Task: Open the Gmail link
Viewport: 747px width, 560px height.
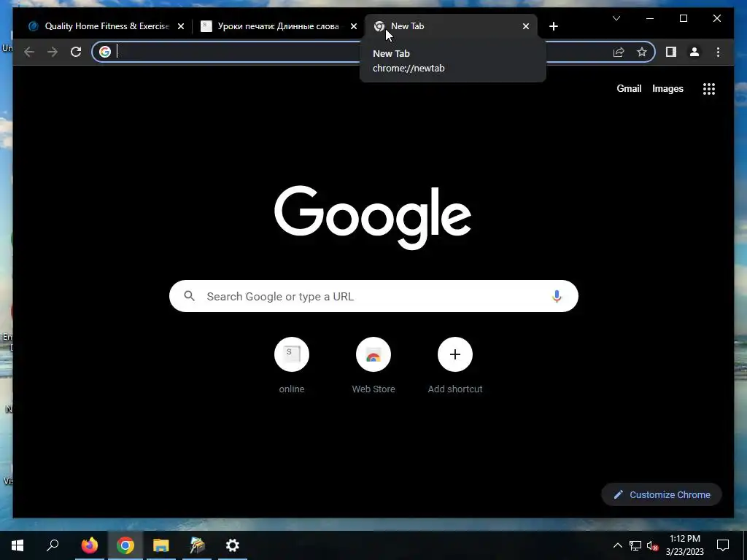Action: coord(629,88)
